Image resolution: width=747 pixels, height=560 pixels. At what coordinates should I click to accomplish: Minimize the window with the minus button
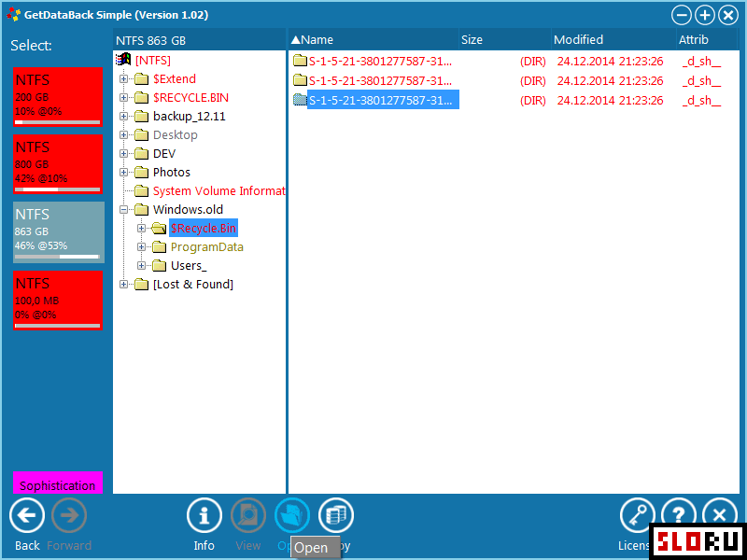click(x=682, y=15)
